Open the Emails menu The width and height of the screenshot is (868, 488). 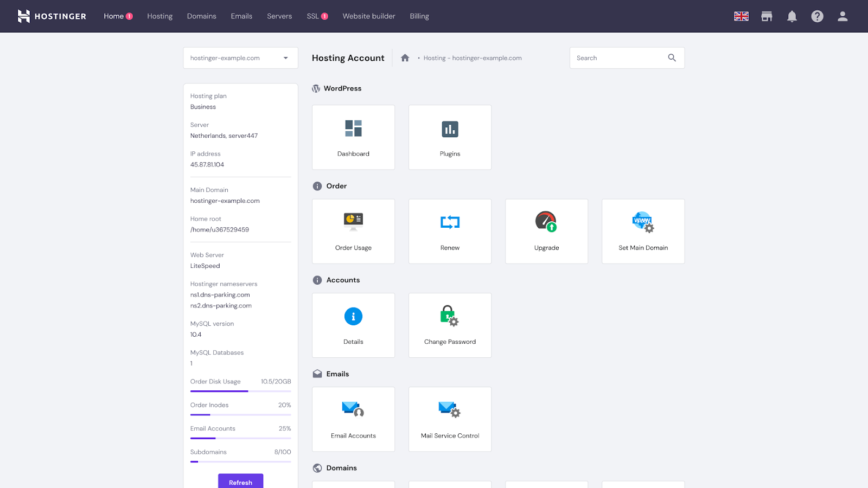(241, 16)
